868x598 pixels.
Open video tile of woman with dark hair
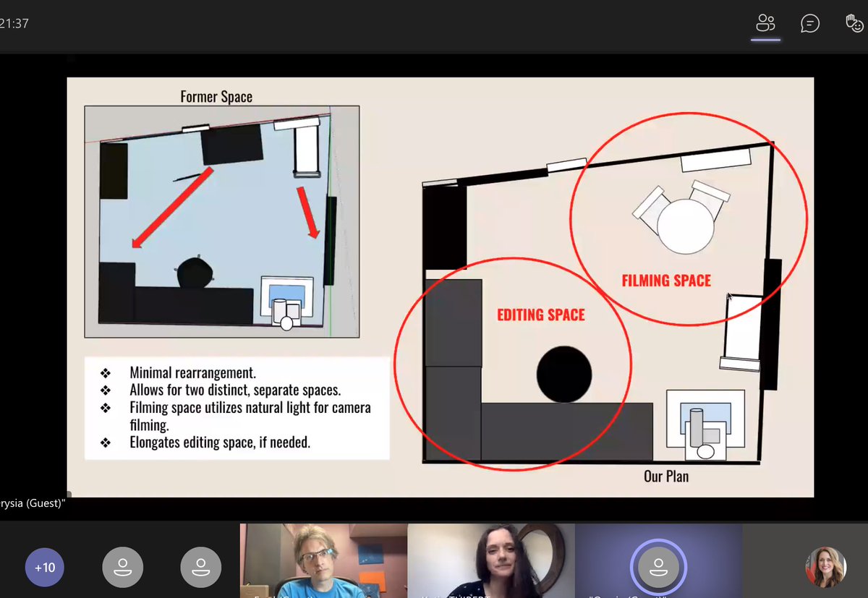pyautogui.click(x=491, y=561)
